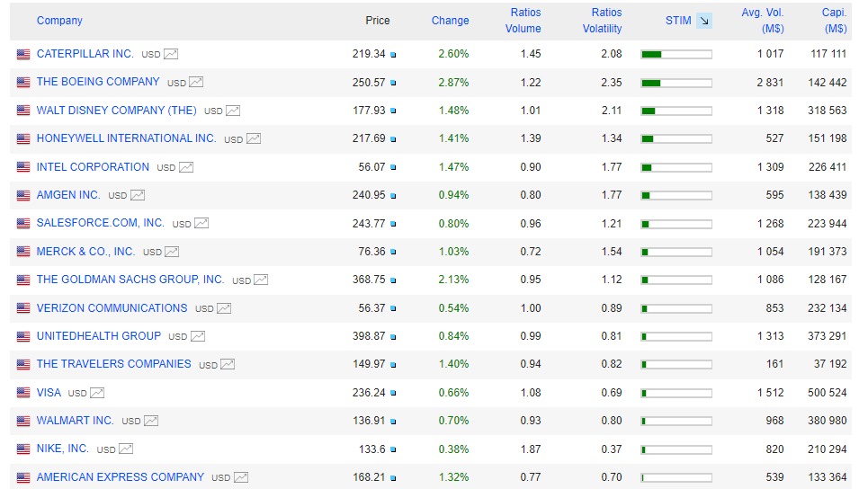The width and height of the screenshot is (868, 489).
Task: Open chart icon beside American Express Company
Action: (x=241, y=477)
